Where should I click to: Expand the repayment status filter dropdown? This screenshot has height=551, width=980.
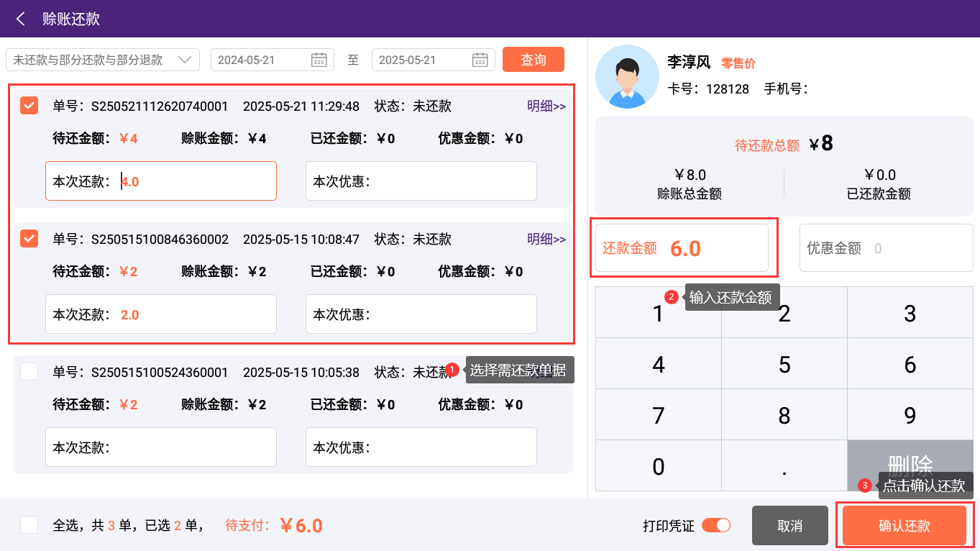103,60
